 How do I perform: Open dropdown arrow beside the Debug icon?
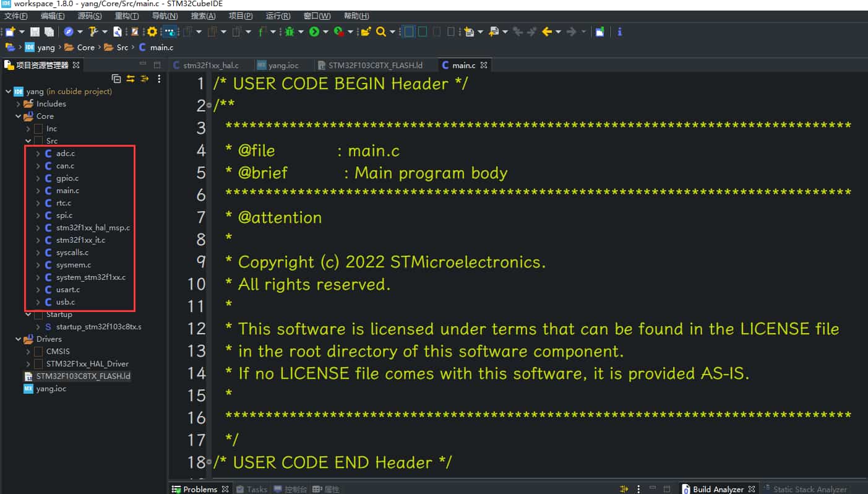[x=300, y=32]
